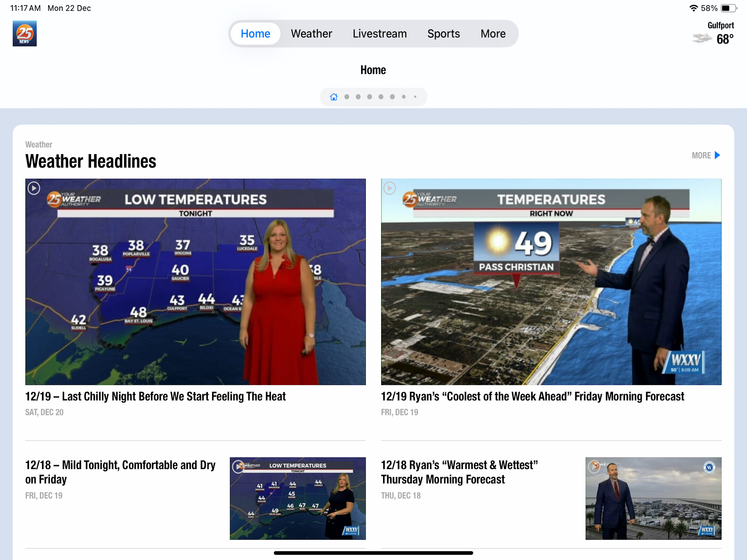Go to the Sports tab
Screen dimensions: 747x560
pos(443,33)
